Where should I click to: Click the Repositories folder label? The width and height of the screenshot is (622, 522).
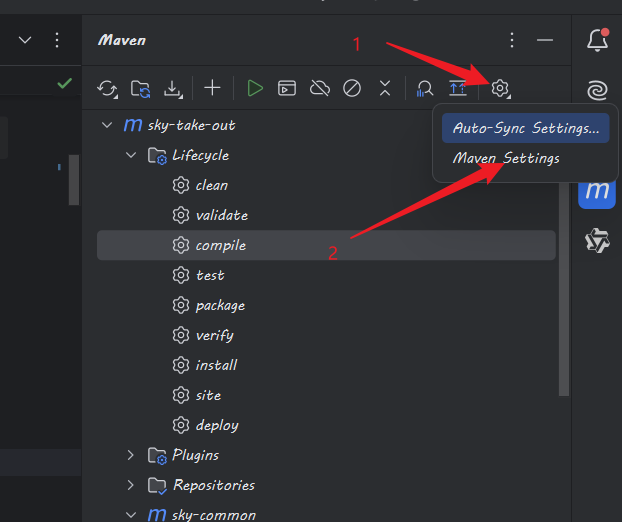(x=214, y=485)
